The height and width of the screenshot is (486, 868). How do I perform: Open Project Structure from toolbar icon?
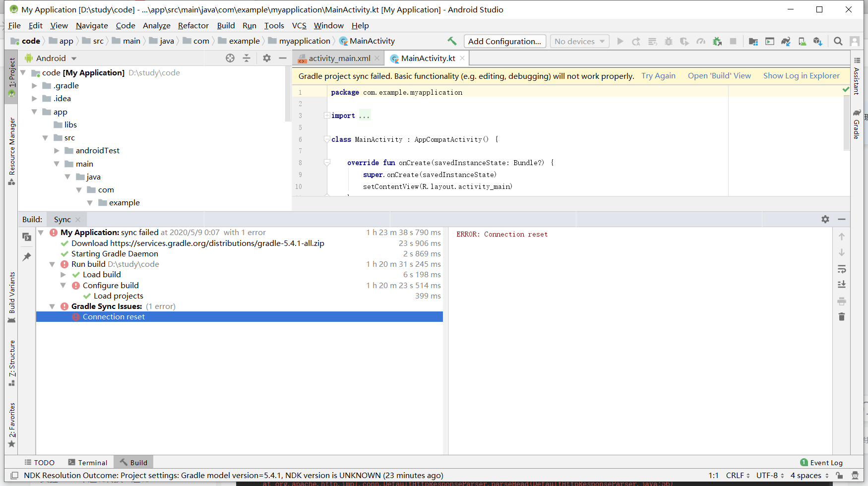753,41
